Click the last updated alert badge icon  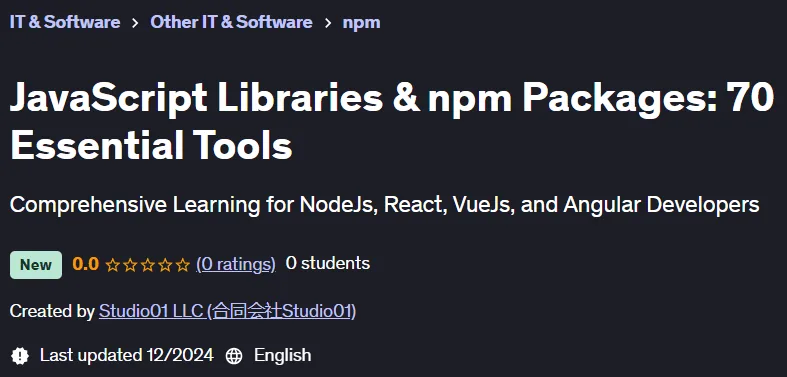click(20, 355)
